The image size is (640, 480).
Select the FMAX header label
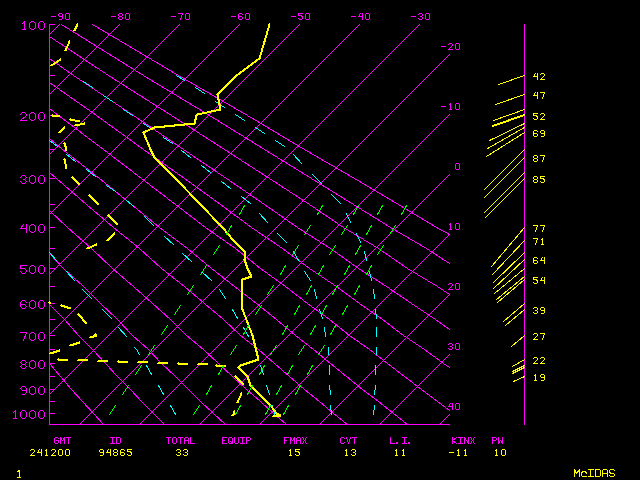294,440
